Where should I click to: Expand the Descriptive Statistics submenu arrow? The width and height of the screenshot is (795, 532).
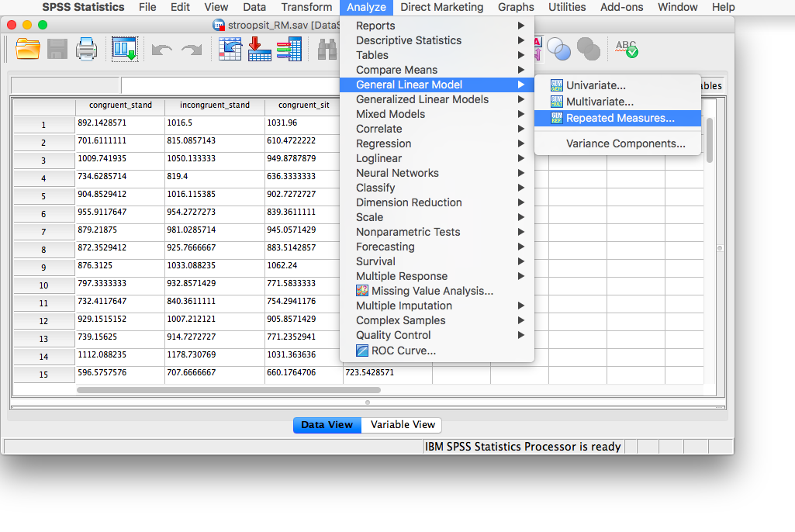520,40
